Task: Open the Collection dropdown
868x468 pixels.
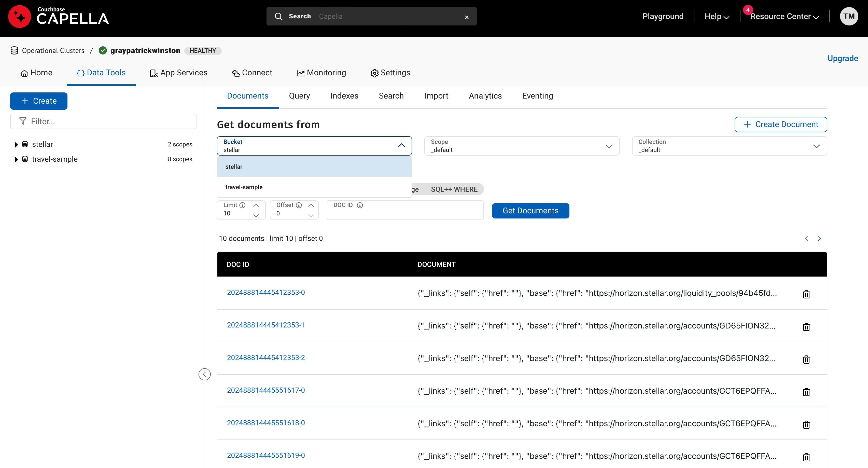Action: pos(729,146)
